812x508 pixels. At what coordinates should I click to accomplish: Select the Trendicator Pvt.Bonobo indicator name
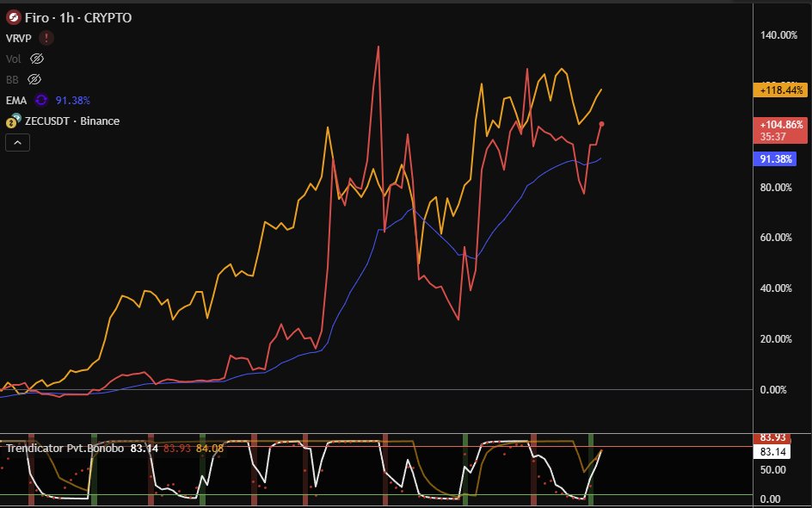coord(66,449)
